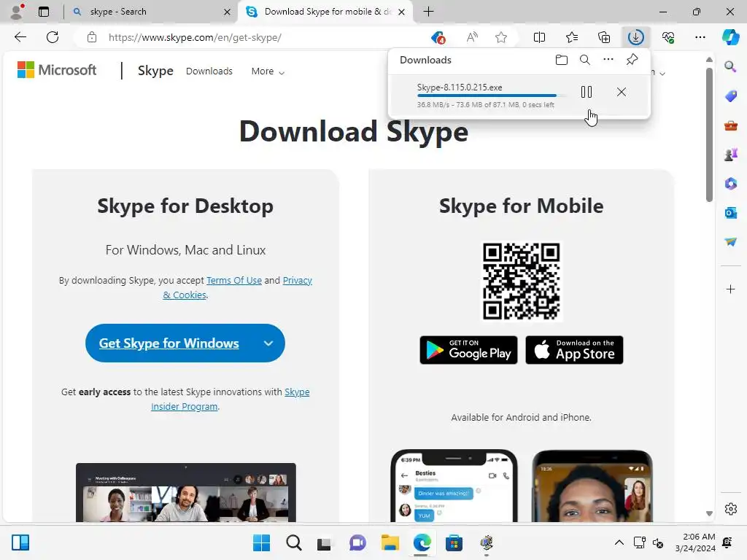Open sidebar Tools briefcase icon

(x=731, y=125)
